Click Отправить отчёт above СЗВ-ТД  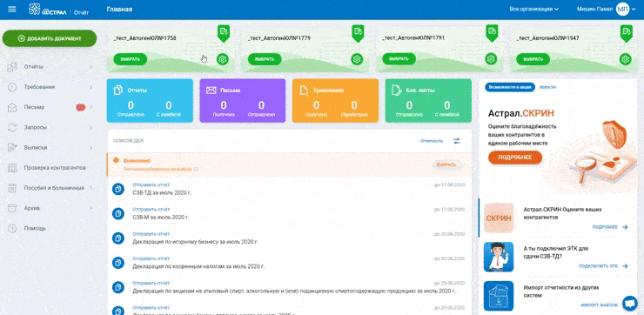(x=151, y=184)
